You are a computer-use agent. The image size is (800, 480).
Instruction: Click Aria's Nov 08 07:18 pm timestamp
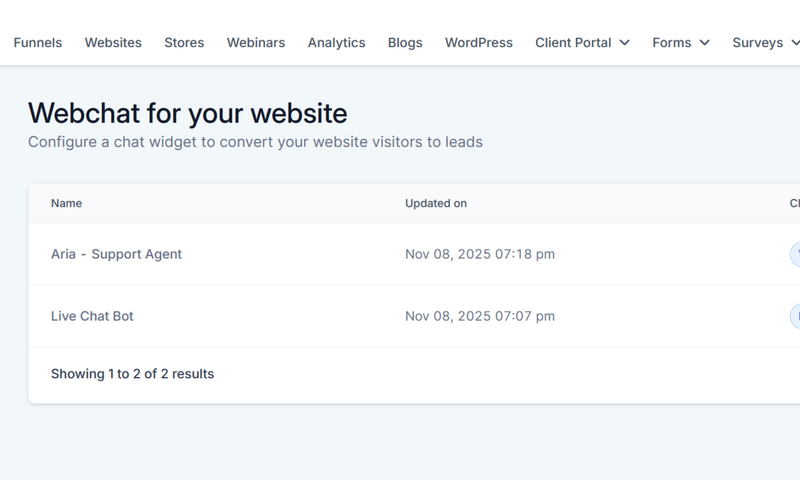479,254
